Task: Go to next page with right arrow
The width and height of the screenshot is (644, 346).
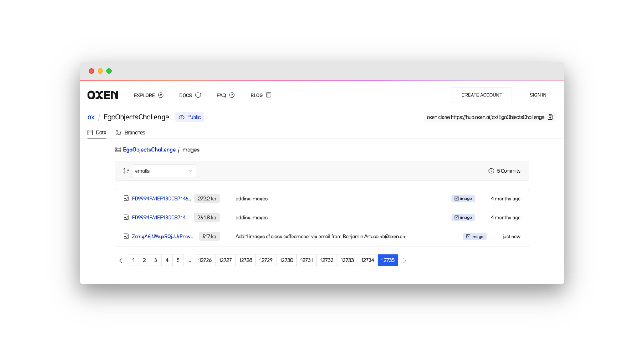Action: coord(405,260)
